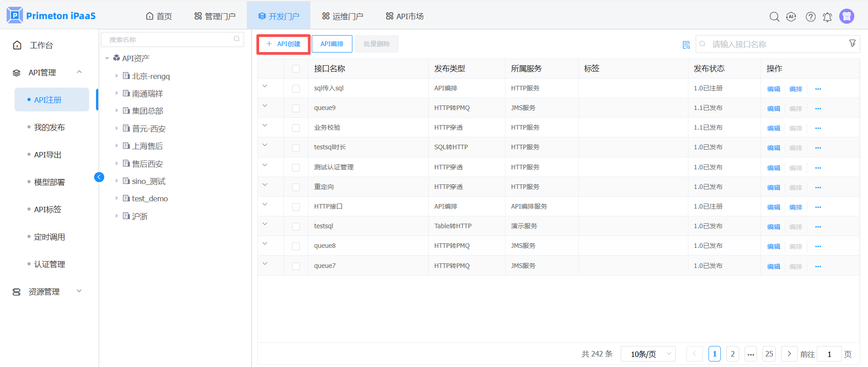Select the checkbox for HTTP接口 row

point(296,207)
